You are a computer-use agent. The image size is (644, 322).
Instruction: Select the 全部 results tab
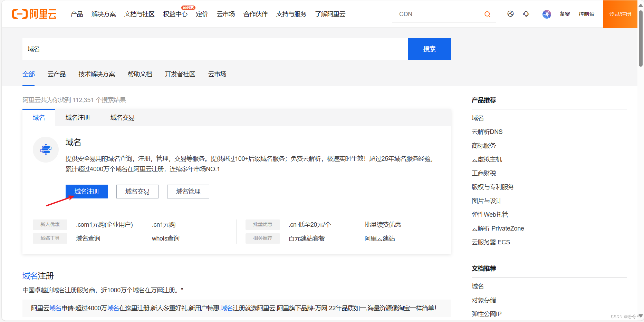[29, 74]
